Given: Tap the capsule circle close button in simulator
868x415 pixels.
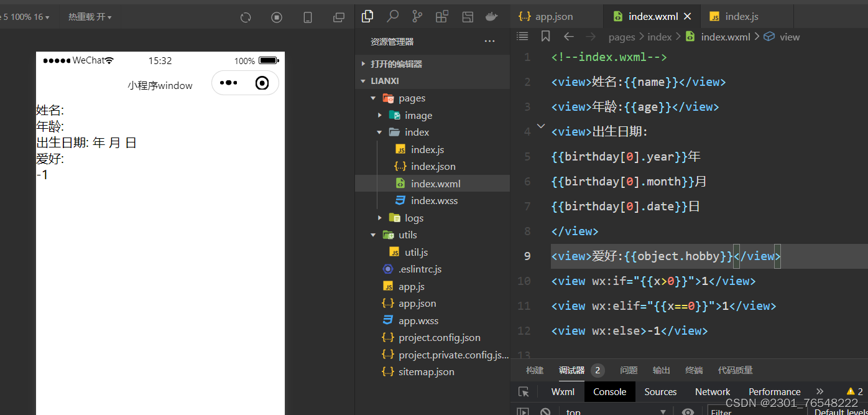Looking at the screenshot, I should [262, 83].
